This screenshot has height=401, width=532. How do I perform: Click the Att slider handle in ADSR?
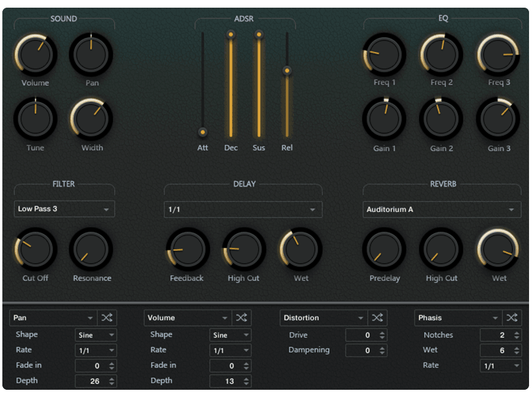(203, 132)
